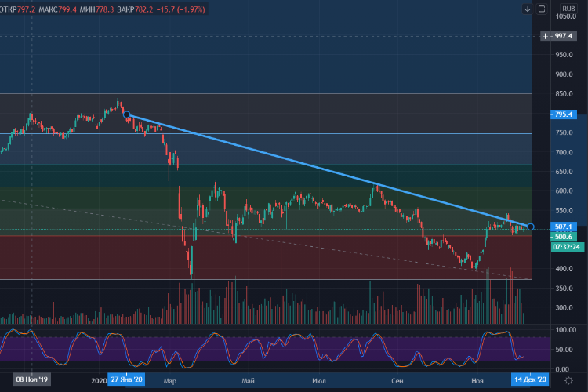Click the 0.00 oscillator scale label

coord(562,369)
